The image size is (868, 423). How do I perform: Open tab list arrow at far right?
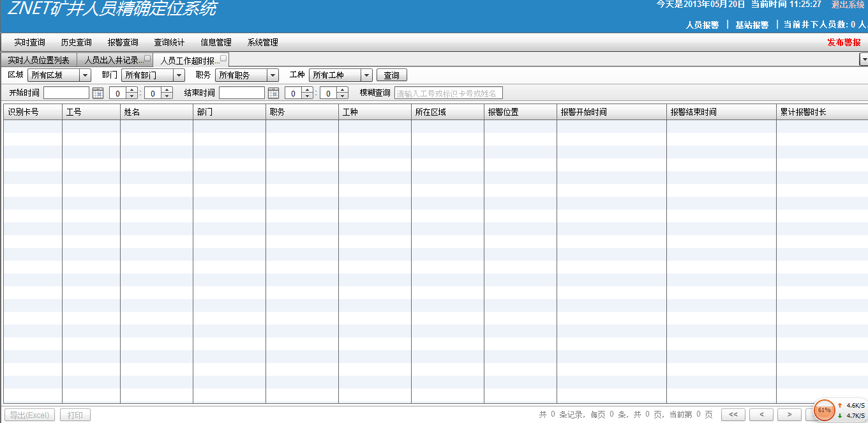864,60
